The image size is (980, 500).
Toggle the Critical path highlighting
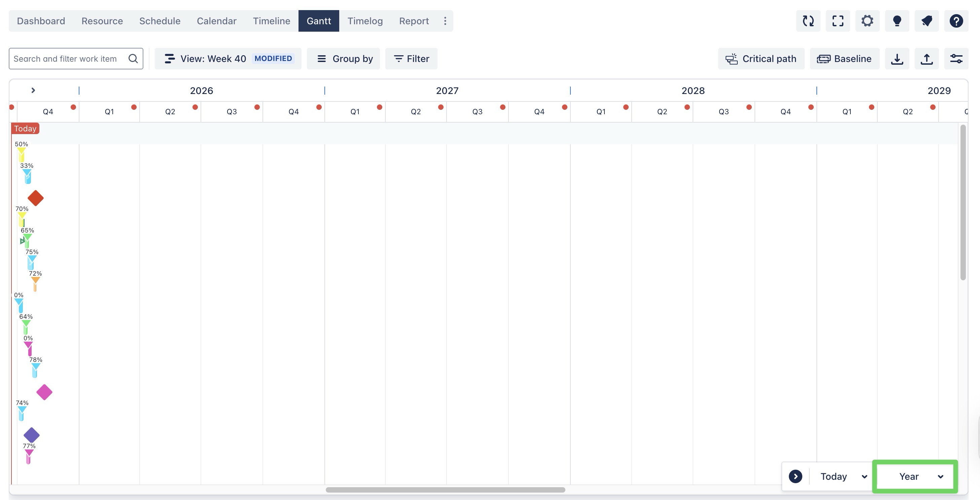tap(761, 59)
